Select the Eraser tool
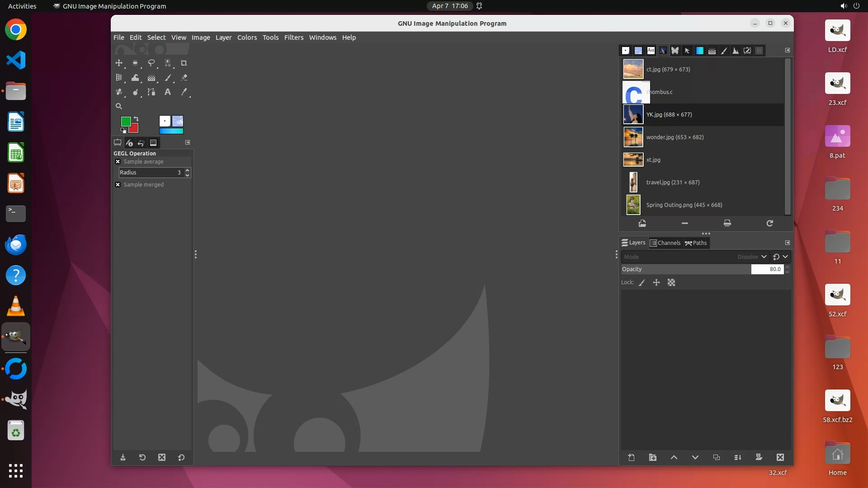 [x=184, y=78]
